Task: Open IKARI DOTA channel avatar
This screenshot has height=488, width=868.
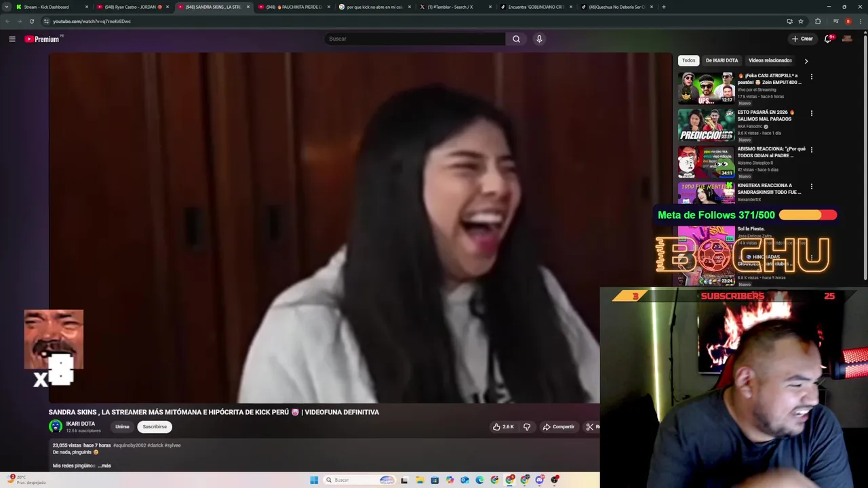Action: [56, 426]
